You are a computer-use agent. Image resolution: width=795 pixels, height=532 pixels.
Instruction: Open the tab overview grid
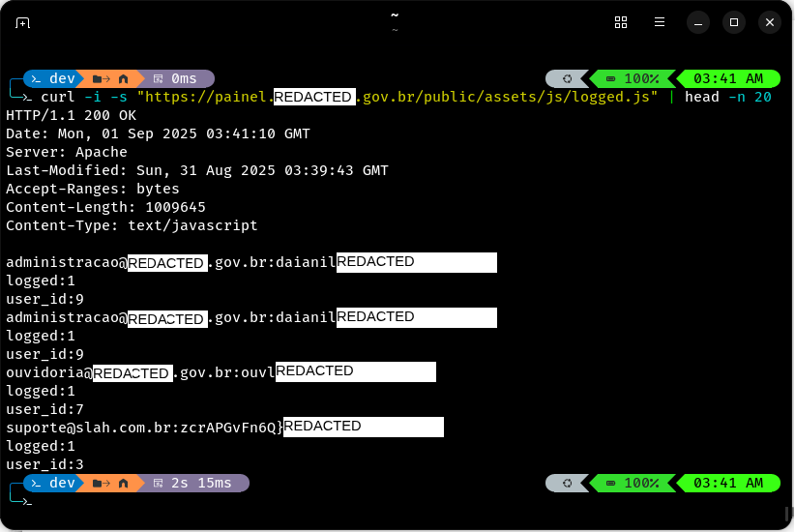pos(621,22)
